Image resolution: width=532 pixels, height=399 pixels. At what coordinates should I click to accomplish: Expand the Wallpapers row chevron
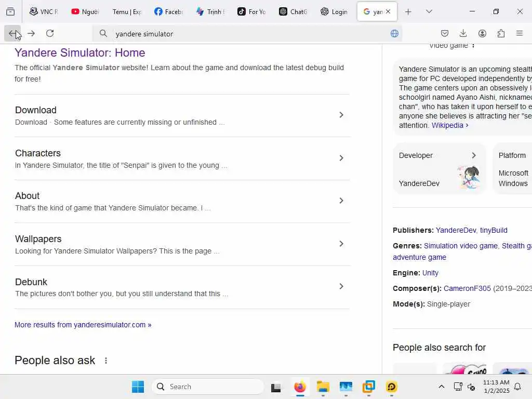341,244
